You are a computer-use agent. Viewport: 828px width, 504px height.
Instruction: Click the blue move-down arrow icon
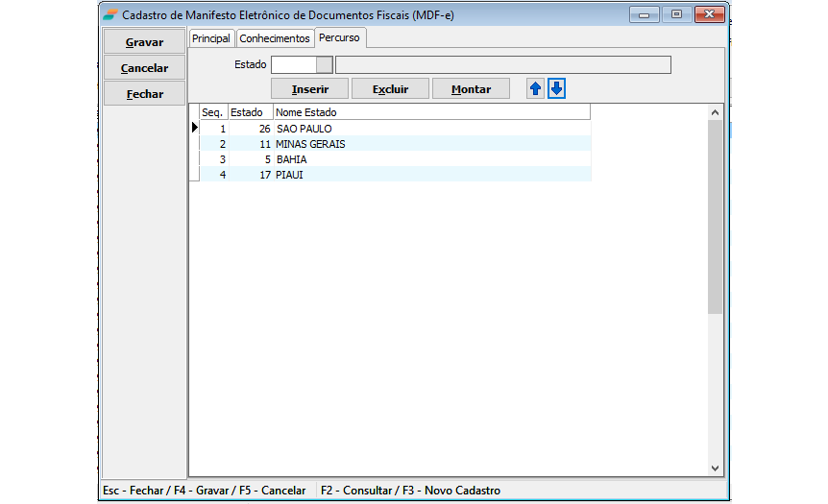point(557,89)
